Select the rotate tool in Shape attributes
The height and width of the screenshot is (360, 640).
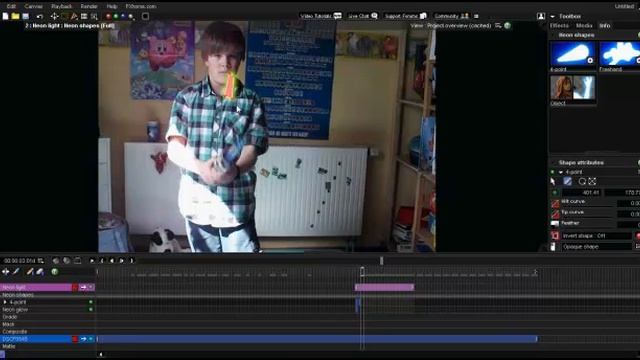point(582,181)
